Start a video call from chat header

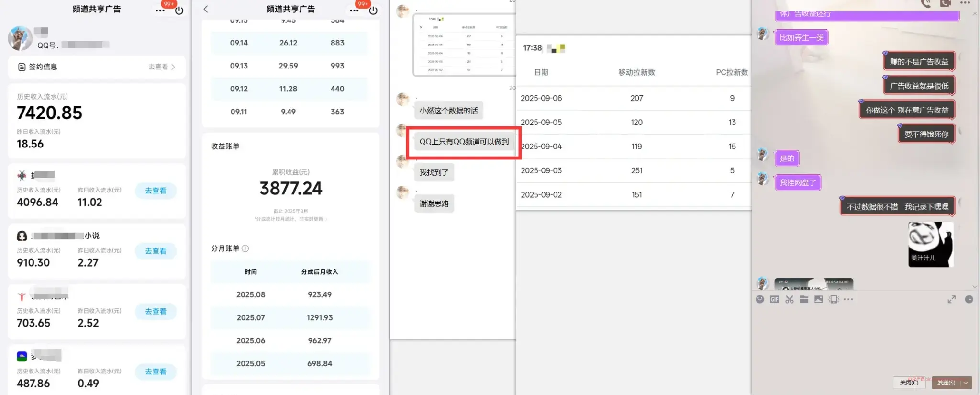pos(946,3)
